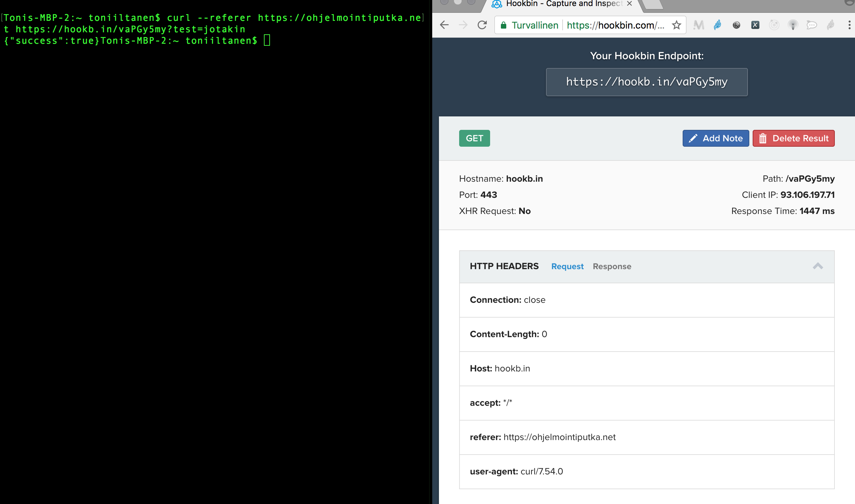Click the round R extension icon
This screenshot has height=504, width=855.
[737, 25]
